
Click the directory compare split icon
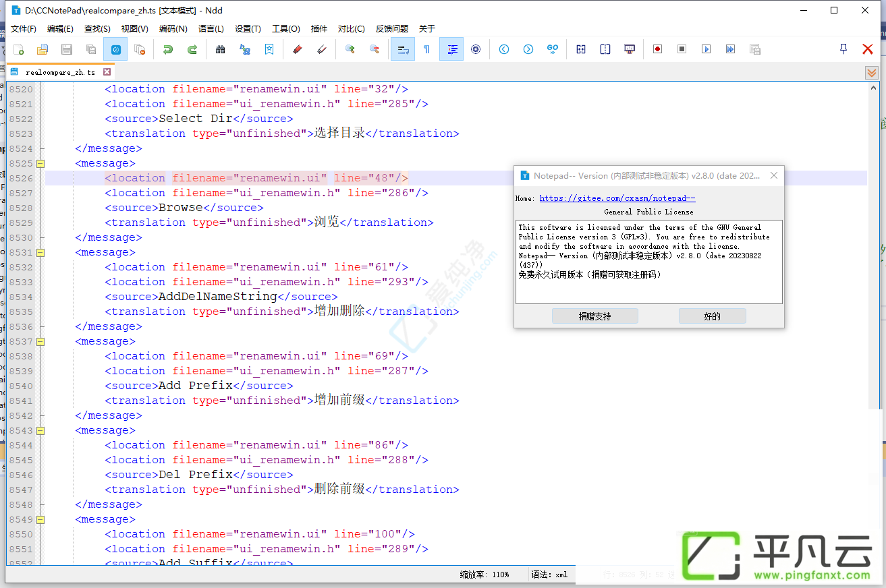point(605,49)
